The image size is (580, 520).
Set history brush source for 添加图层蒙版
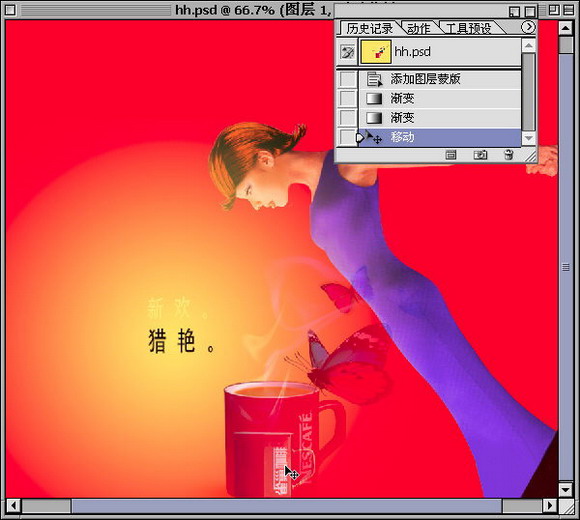(348, 79)
